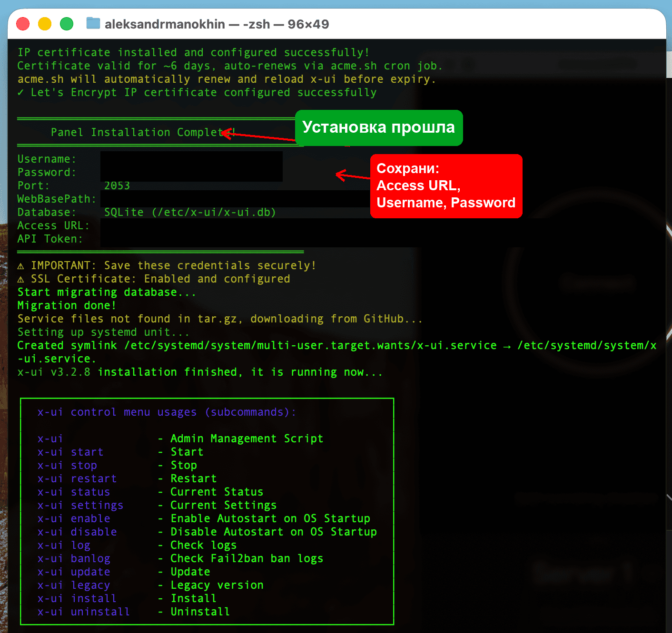Click the port value '2053'

pyautogui.click(x=117, y=185)
